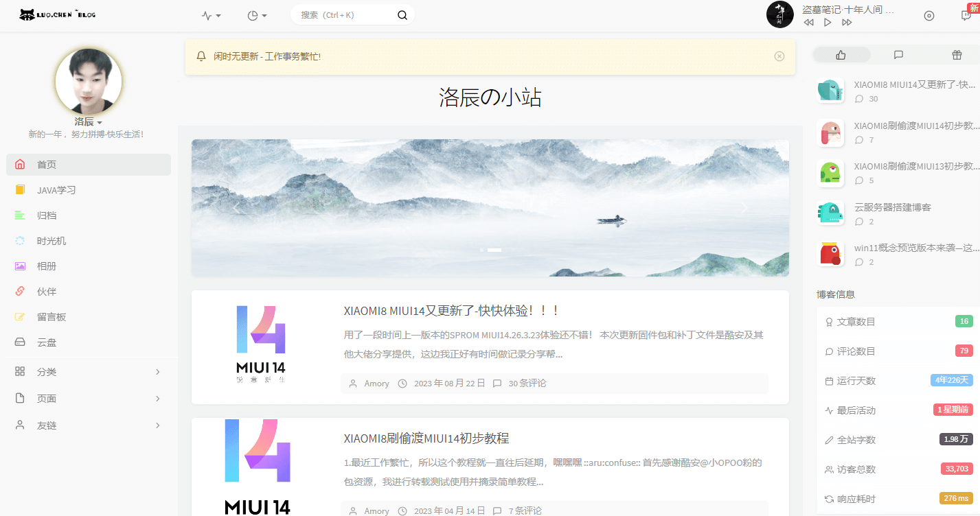The width and height of the screenshot is (980, 516).
Task: Open 归档 archive page
Action: [89, 215]
